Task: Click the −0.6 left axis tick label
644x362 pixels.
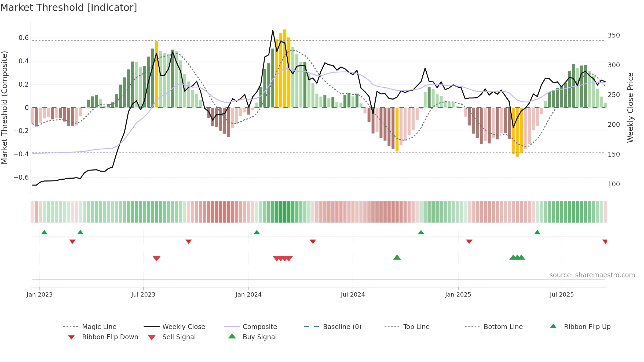Action: tap(21, 177)
